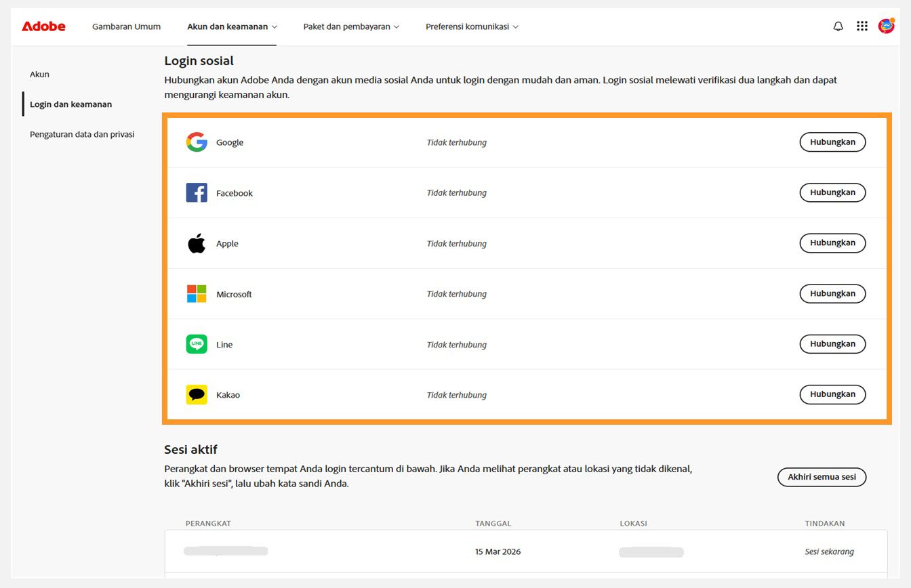Click the Sesi sekarang label
The height and width of the screenshot is (588, 911).
[x=829, y=551]
